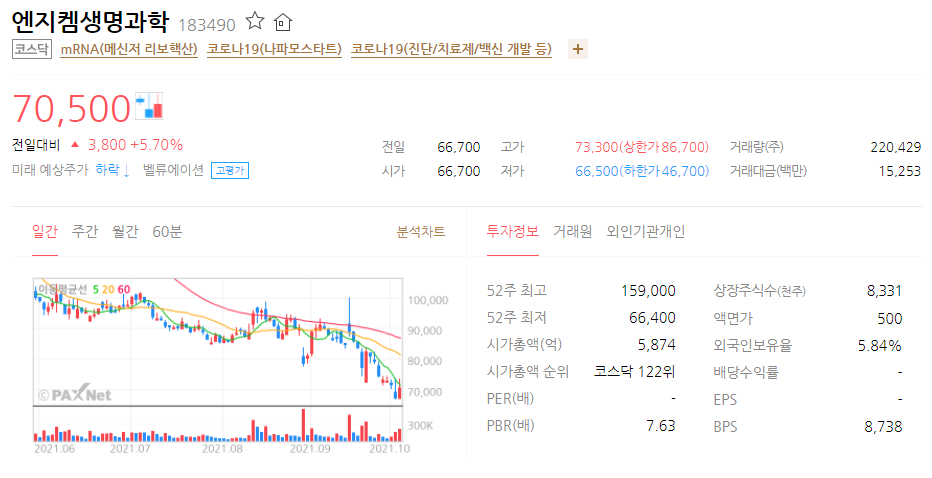
Task: Click 52주 최저 value 66,400
Action: point(652,318)
